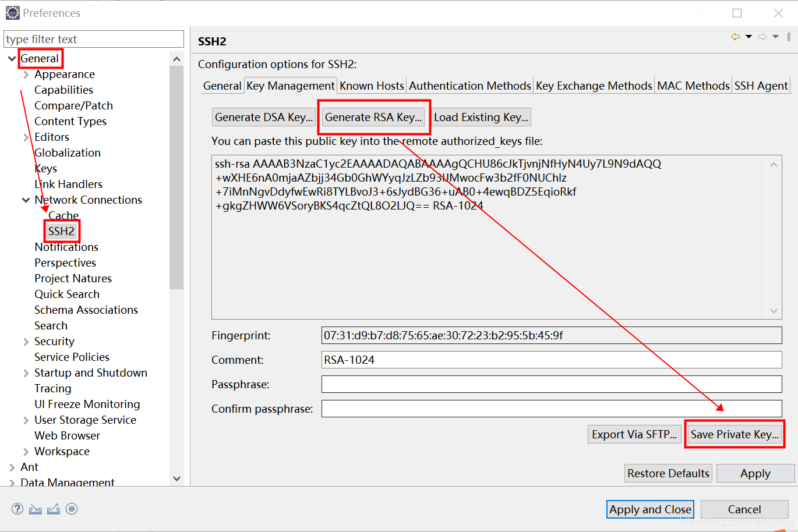Click Restore Defaults button
The height and width of the screenshot is (532, 798).
click(x=669, y=473)
